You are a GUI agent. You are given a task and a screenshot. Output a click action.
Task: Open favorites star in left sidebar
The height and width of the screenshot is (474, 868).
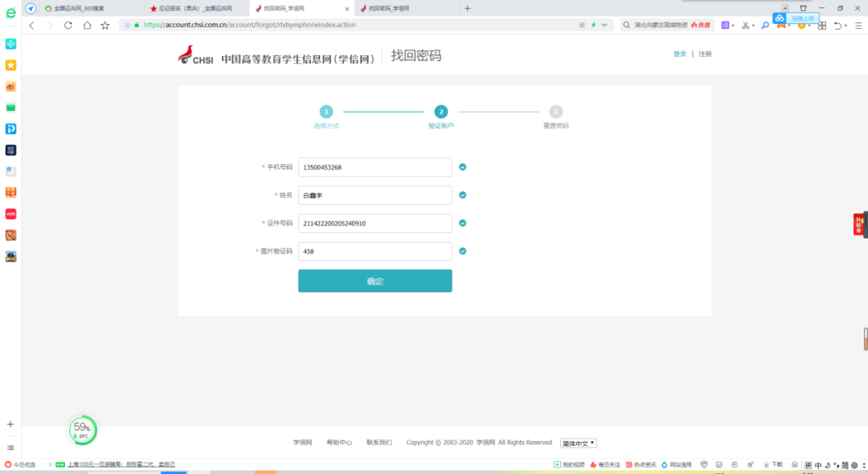coord(10,65)
